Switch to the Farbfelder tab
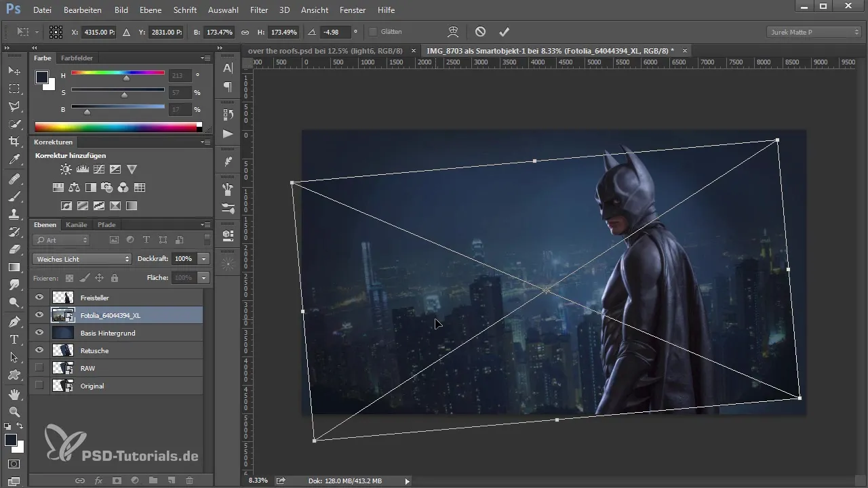Viewport: 868px width, 488px height. [x=77, y=58]
